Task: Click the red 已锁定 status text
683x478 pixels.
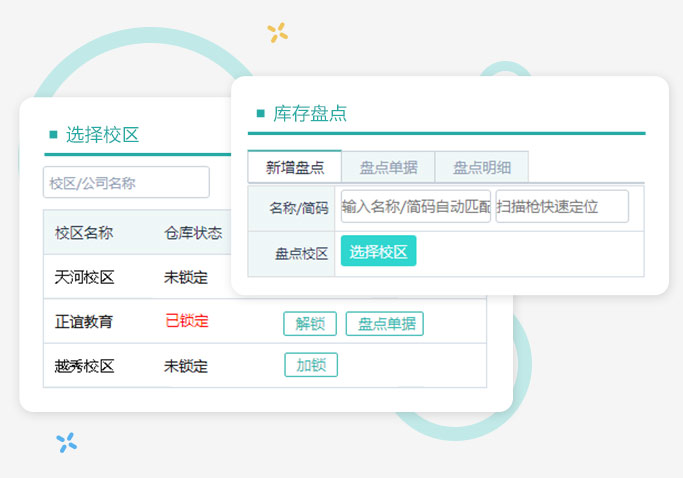Action: (x=187, y=322)
